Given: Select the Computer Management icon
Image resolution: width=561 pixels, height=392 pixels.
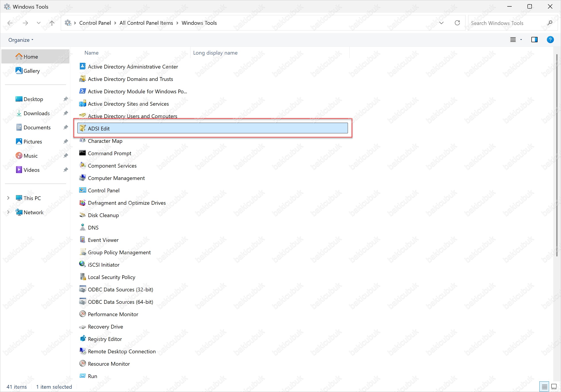Looking at the screenshot, I should click(83, 178).
